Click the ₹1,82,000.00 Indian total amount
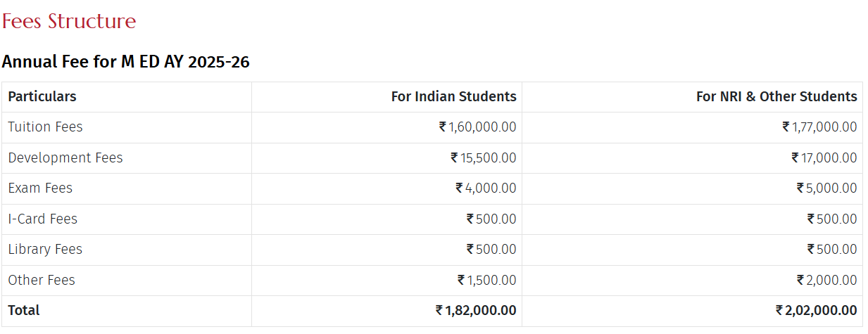 tap(476, 310)
